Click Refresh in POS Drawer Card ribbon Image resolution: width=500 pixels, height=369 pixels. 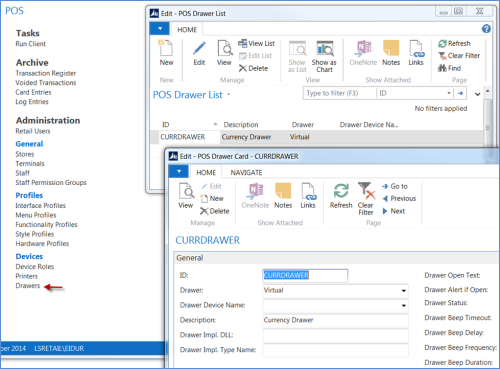[341, 196]
